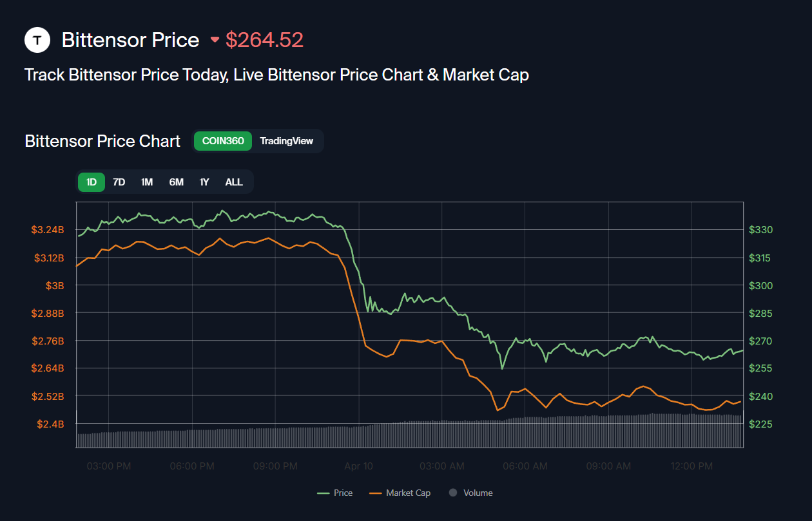Switch chart source to COIN360
The width and height of the screenshot is (812, 521).
(223, 141)
